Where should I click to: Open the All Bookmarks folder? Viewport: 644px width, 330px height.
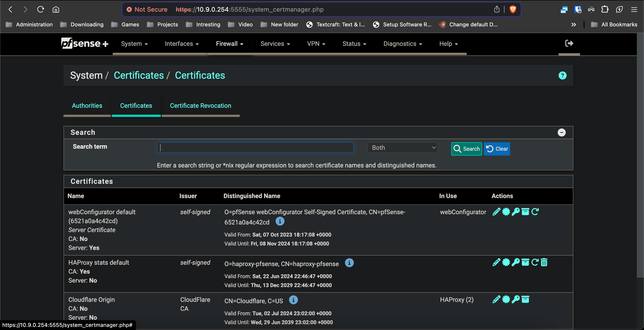coord(614,25)
